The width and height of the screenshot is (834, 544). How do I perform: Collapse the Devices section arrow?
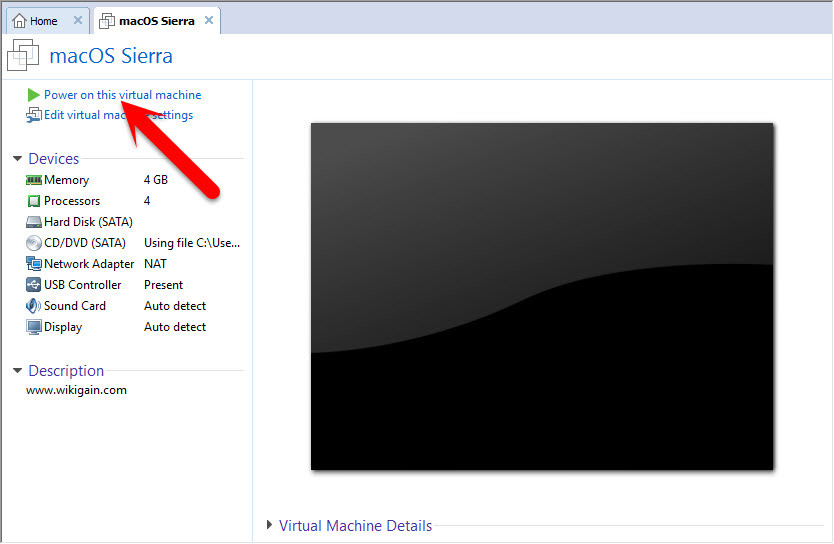pos(18,158)
